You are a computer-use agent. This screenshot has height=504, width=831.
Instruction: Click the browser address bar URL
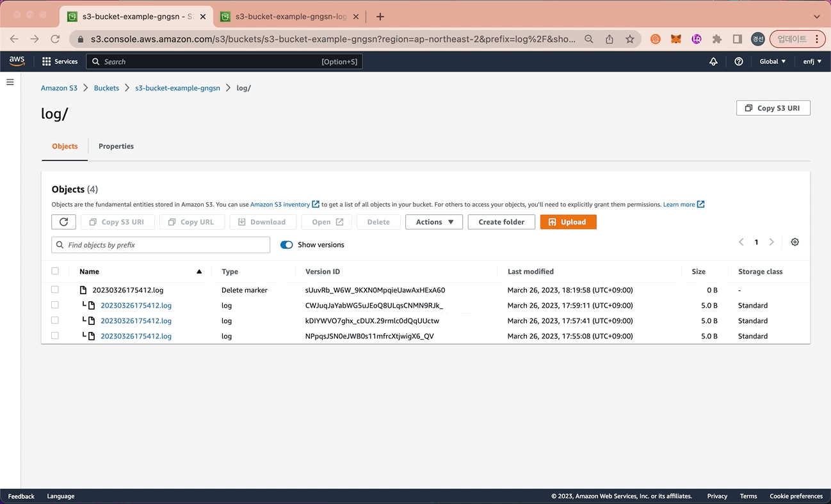click(x=333, y=39)
